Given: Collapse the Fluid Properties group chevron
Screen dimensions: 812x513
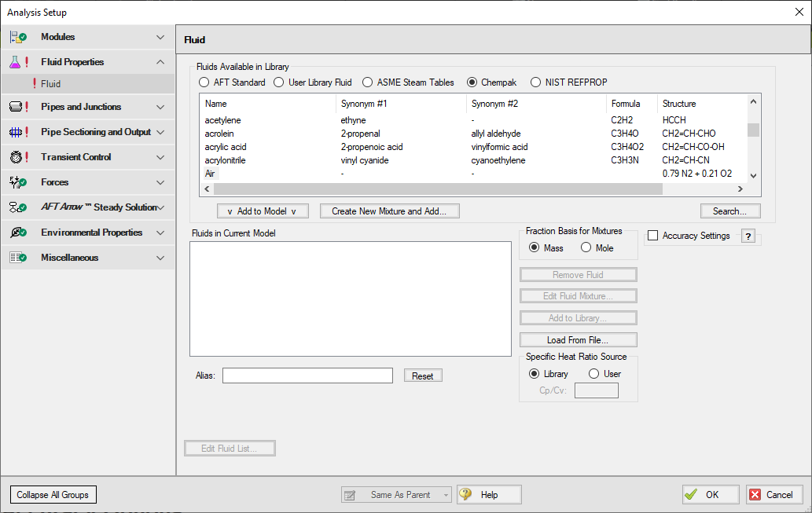Looking at the screenshot, I should tap(160, 62).
